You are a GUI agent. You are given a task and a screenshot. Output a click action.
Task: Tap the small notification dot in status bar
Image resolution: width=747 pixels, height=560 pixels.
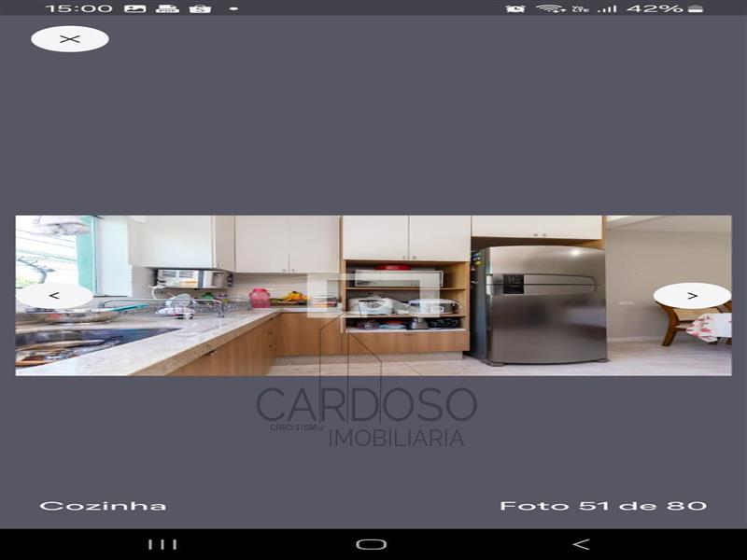233,8
